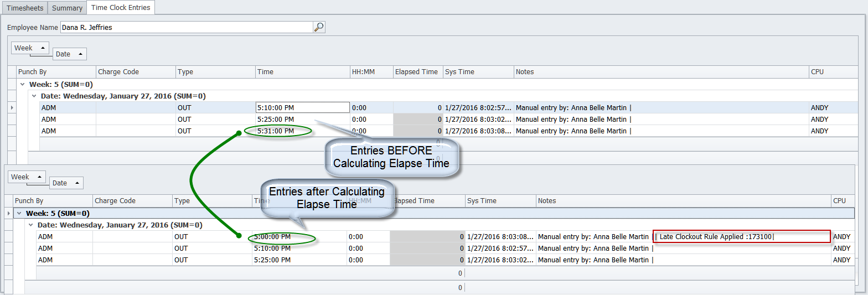Click the circled 5:00:00 PM time entry

pos(281,237)
